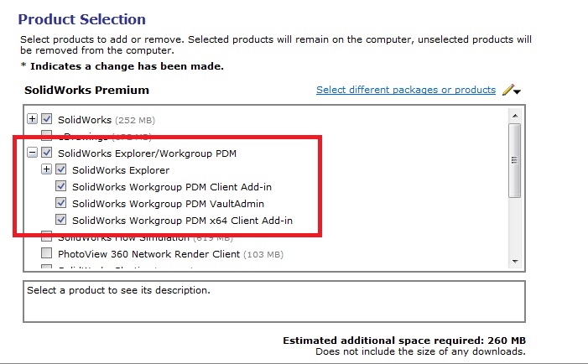Enable PhotoView 360 Network Render Client
The image size is (588, 364).
[x=47, y=253]
